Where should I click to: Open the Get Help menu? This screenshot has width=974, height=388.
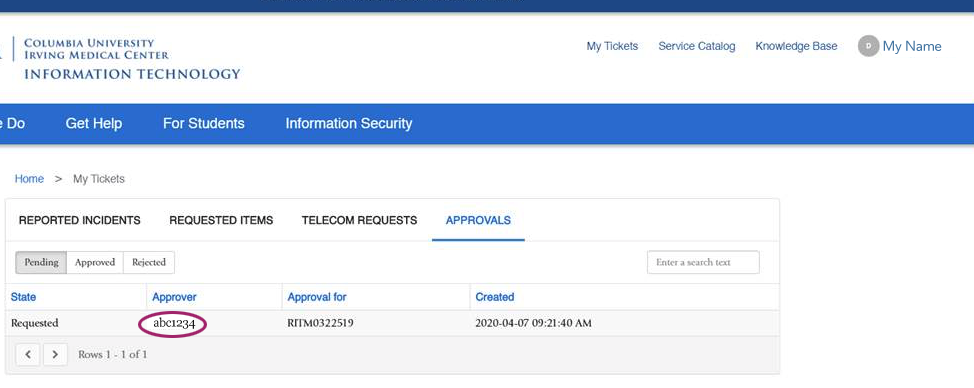94,124
